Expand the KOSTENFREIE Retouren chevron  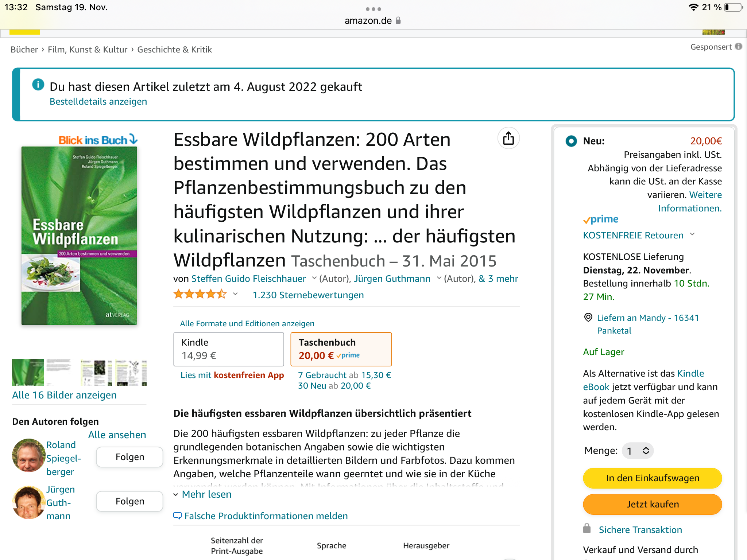tap(692, 235)
